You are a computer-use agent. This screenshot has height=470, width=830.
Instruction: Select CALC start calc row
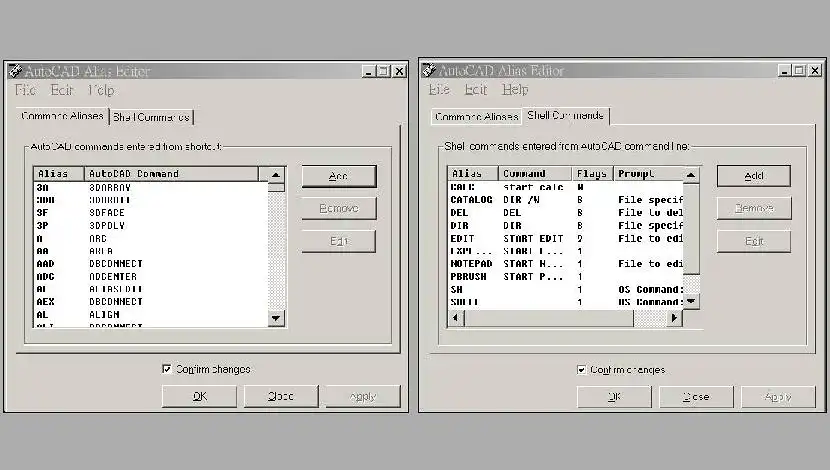566,187
